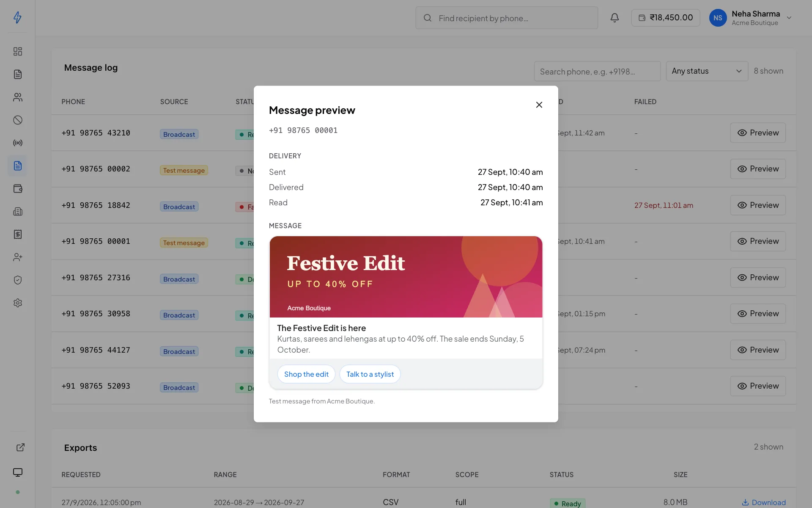Click the Festive Edit banner image
Viewport: 812px width, 508px height.
[x=406, y=277]
